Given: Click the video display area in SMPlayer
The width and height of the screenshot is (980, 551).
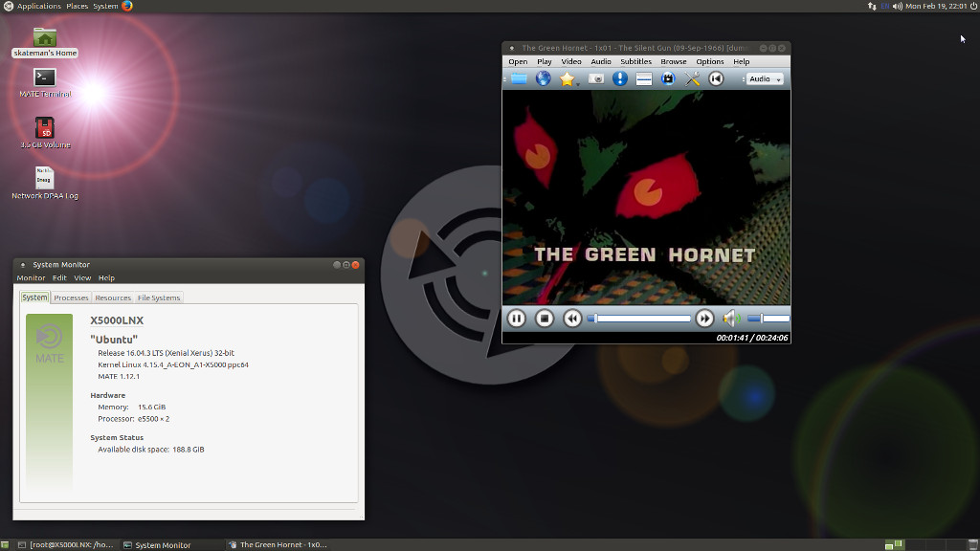Looking at the screenshot, I should point(646,197).
